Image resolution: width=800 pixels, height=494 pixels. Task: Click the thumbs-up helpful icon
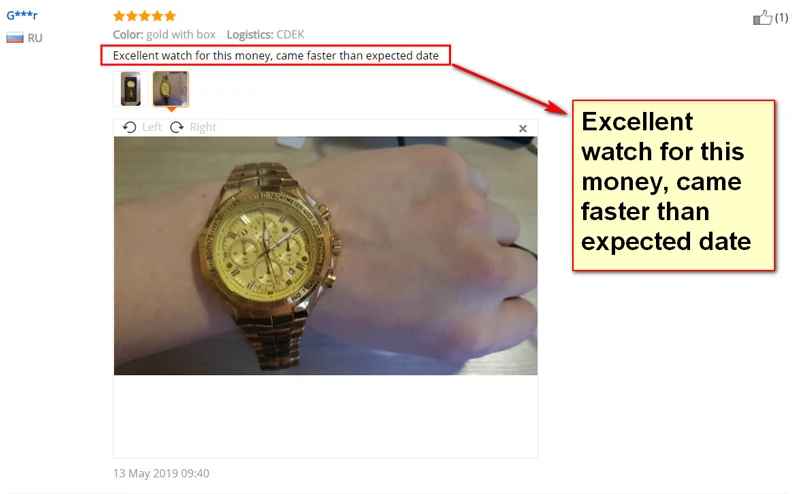[762, 18]
